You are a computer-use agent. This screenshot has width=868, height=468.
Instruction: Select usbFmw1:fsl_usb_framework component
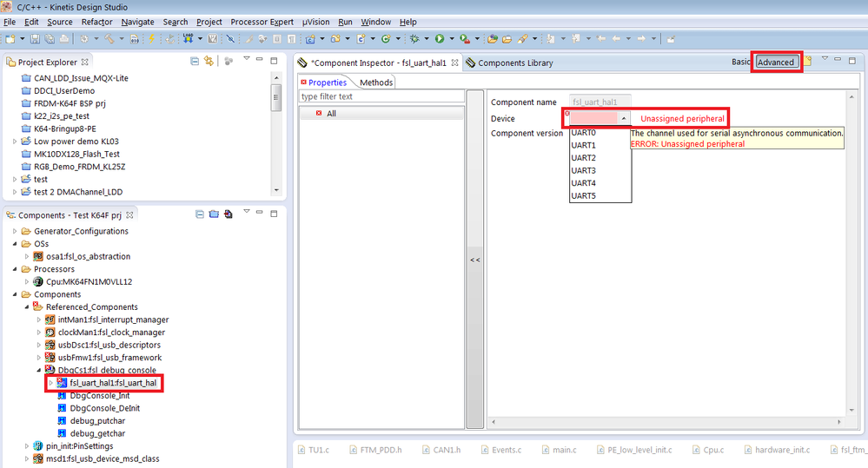pyautogui.click(x=109, y=358)
